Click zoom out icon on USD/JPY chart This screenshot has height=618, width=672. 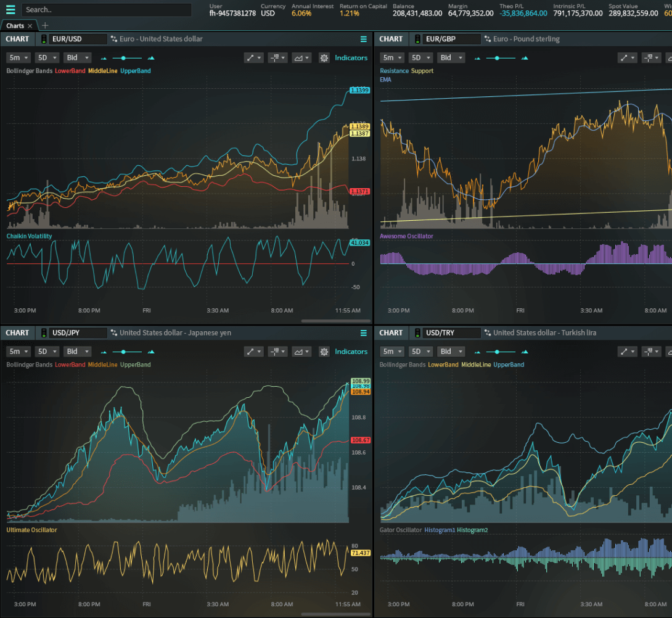pyautogui.click(x=104, y=352)
